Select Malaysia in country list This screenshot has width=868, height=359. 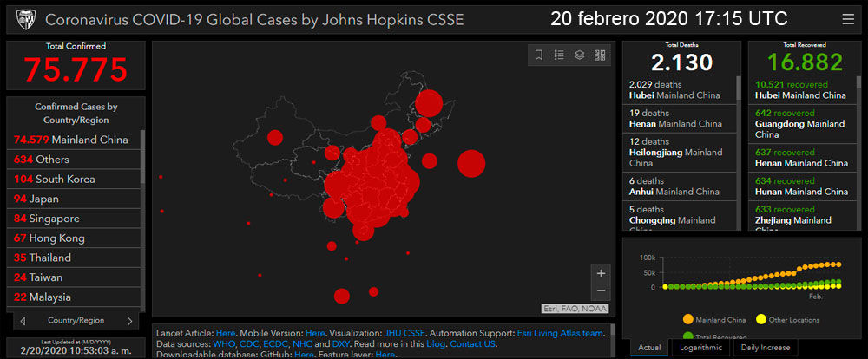coord(74,297)
